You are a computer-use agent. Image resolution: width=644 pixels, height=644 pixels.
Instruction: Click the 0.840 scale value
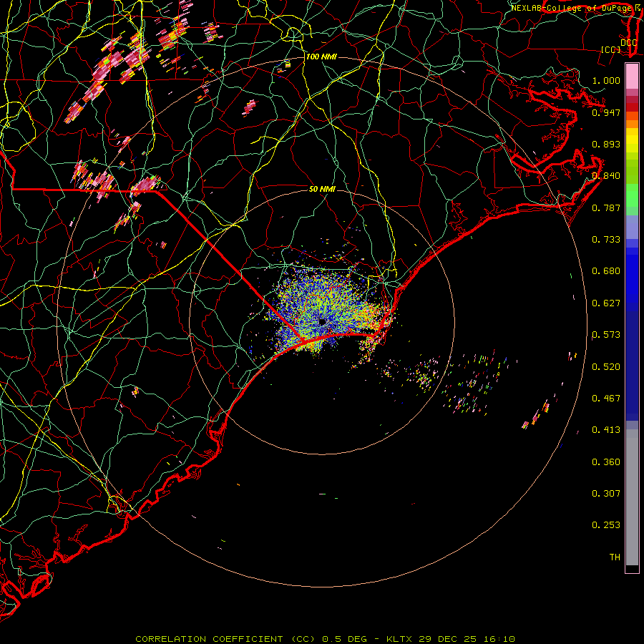[x=606, y=176]
